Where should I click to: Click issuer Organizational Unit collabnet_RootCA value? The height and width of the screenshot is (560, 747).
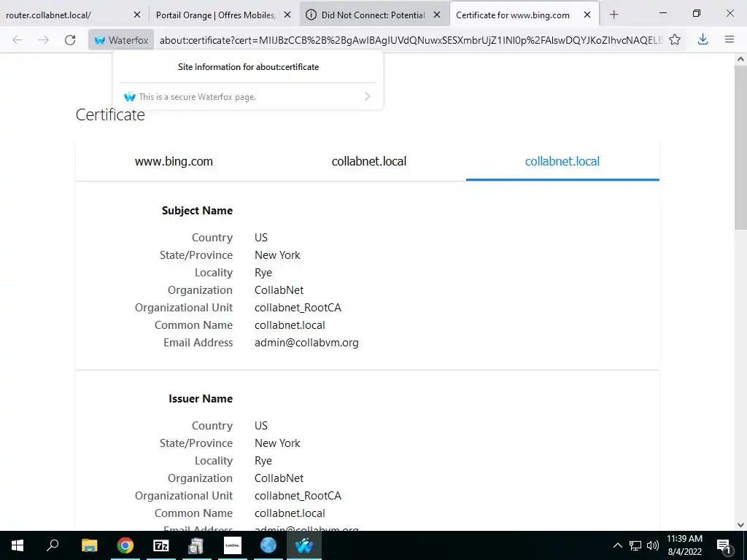coord(298,496)
